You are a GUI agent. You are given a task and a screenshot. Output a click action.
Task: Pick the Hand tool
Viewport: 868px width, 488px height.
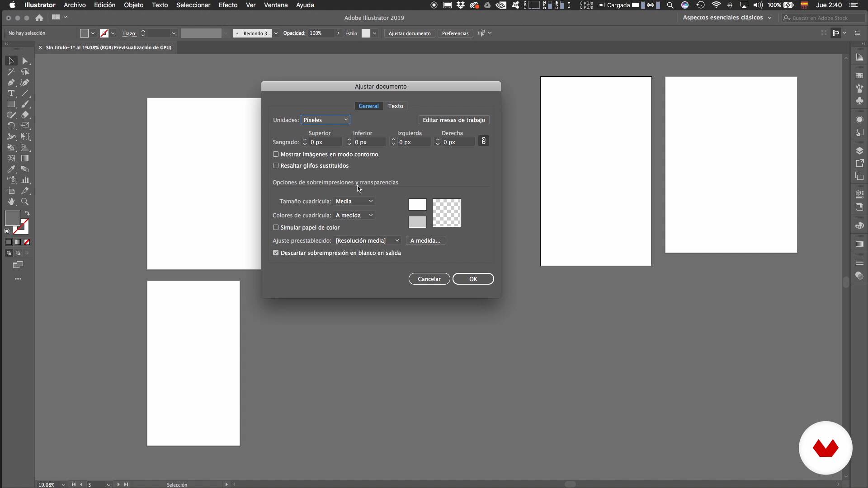11,202
